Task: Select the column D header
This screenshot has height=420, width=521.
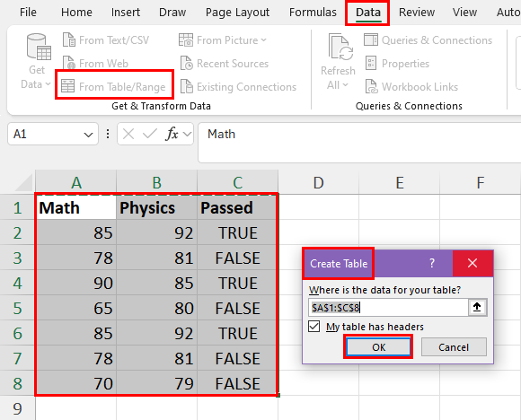Action: [x=318, y=182]
